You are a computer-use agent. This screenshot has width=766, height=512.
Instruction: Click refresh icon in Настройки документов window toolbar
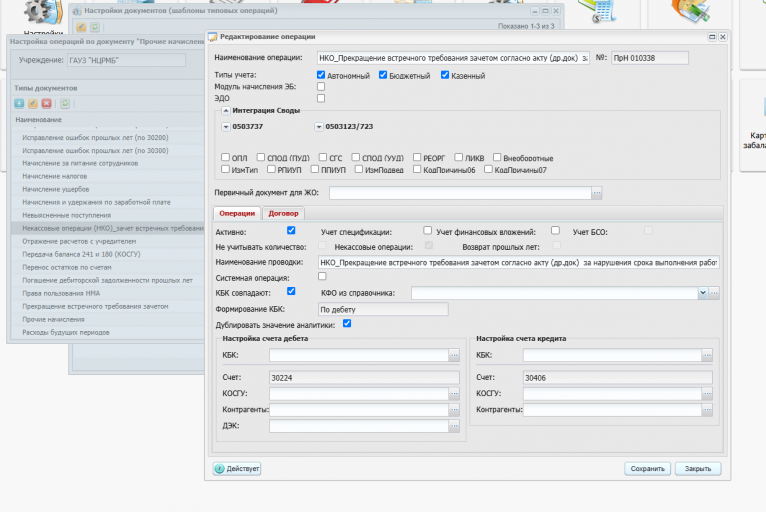coord(95,27)
